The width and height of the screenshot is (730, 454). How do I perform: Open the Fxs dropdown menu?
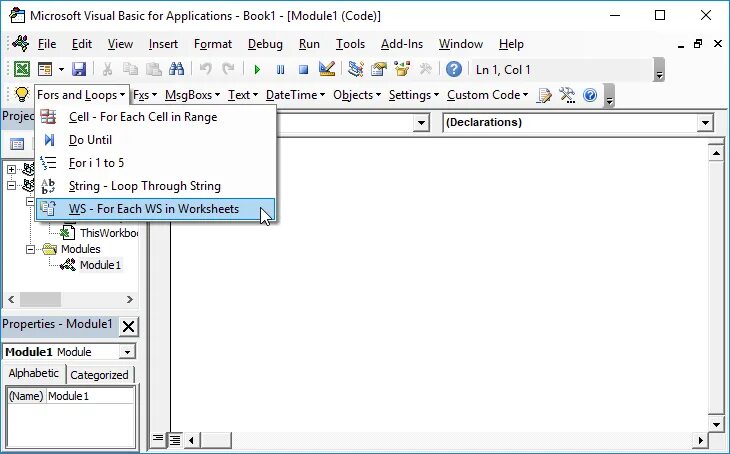point(145,95)
